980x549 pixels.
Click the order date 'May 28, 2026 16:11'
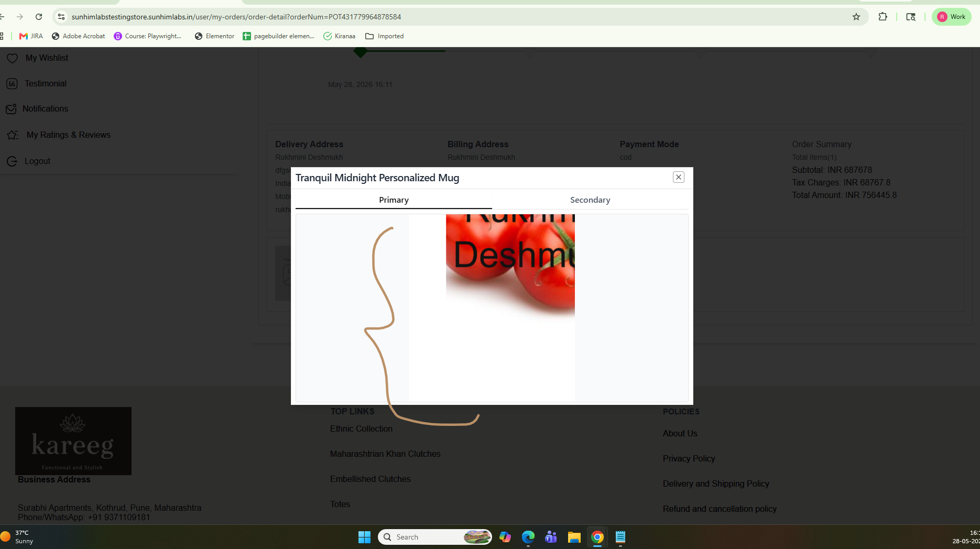coord(360,84)
